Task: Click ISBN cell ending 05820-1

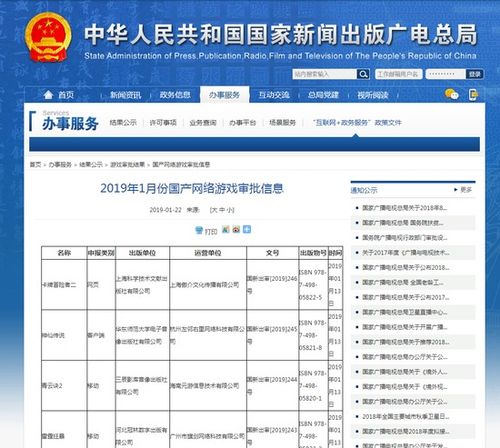Action: click(313, 386)
